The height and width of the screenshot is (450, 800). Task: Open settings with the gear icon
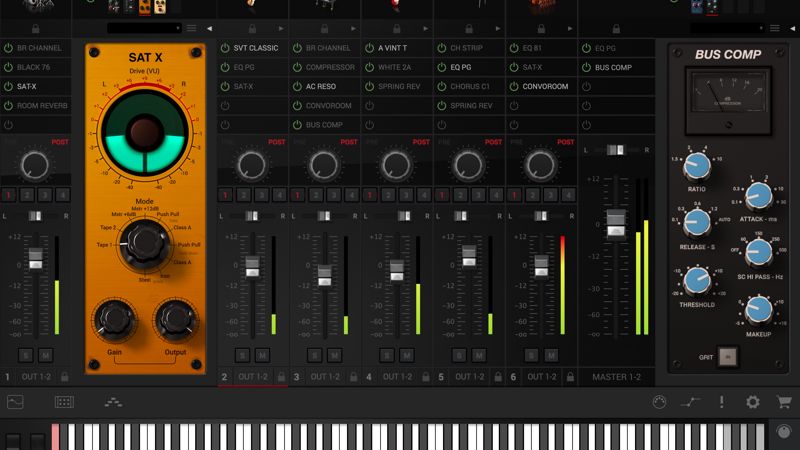click(753, 402)
